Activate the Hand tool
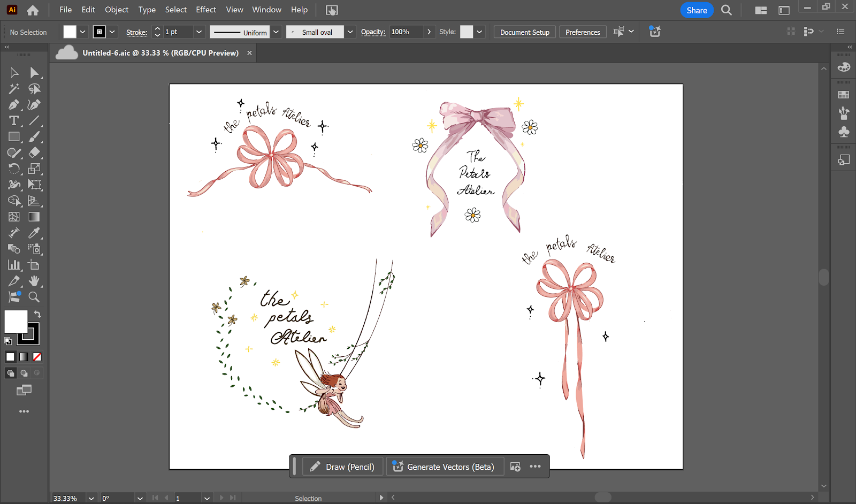Screen dimensions: 856x504 click(x=34, y=281)
